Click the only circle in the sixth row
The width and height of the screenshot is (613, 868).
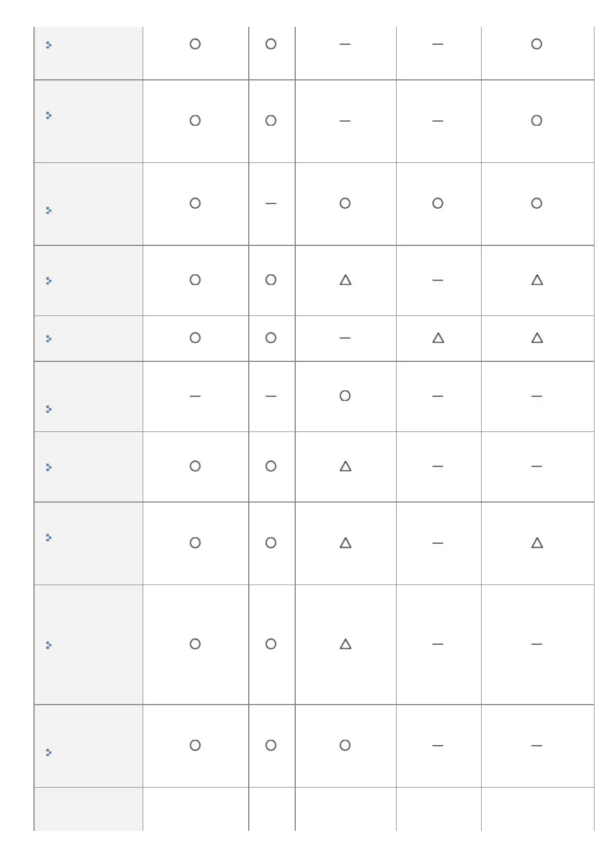click(345, 396)
